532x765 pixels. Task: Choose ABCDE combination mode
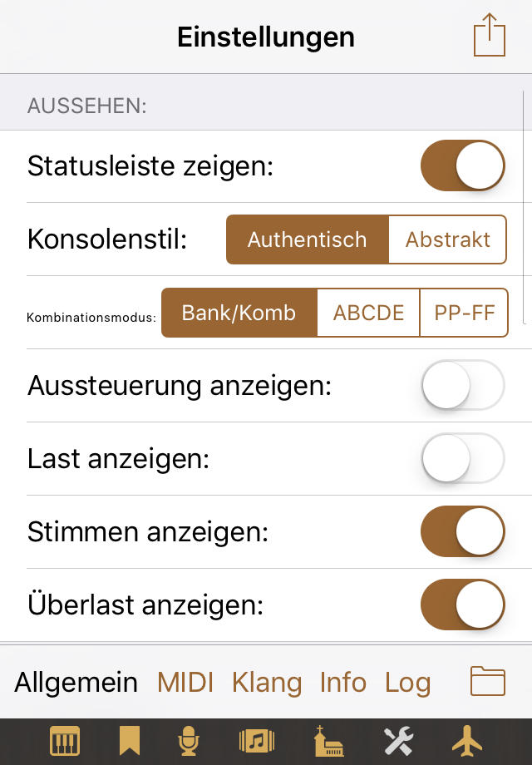[x=368, y=313]
